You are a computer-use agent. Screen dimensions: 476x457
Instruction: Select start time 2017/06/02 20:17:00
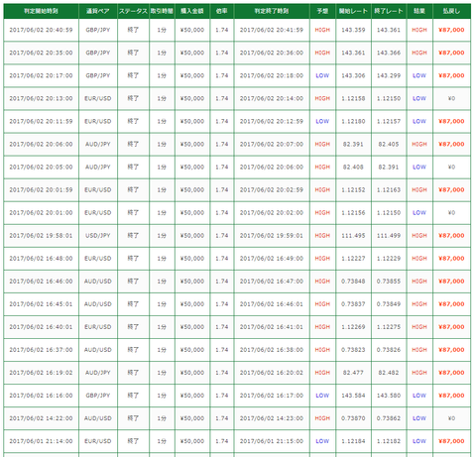pyautogui.click(x=41, y=75)
